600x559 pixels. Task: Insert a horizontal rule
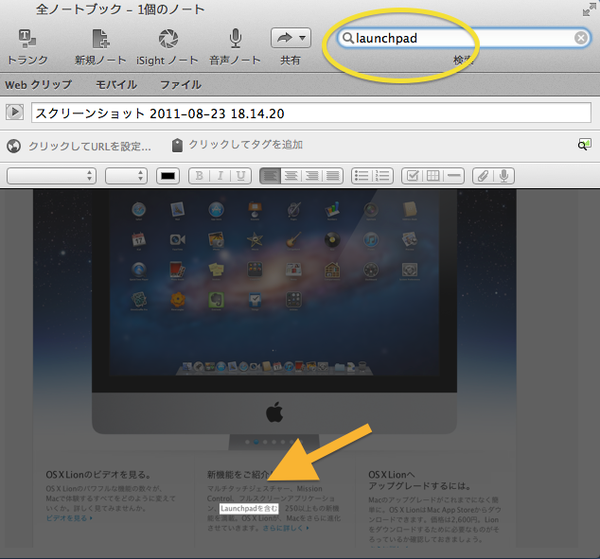(454, 176)
